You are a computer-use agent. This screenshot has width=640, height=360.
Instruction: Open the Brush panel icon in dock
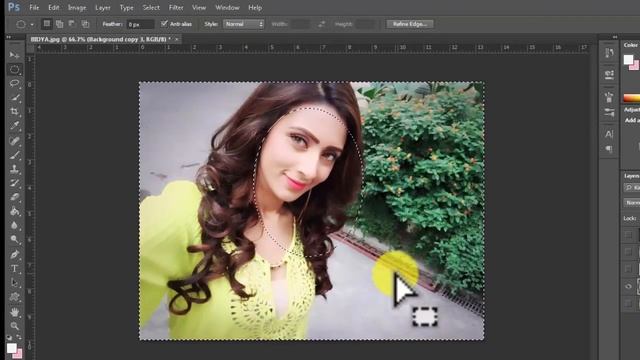tap(609, 112)
